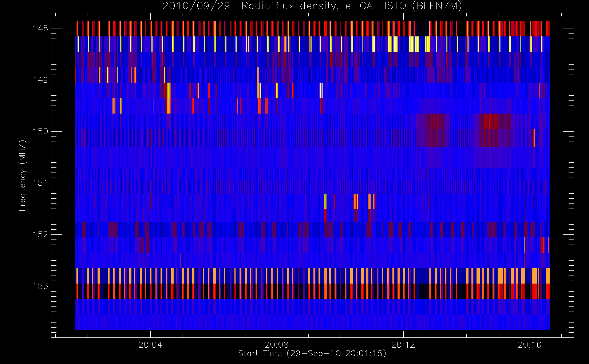This screenshot has height=364, width=589.
Task: Click the 148 frequency tick label
Action: 40,28
